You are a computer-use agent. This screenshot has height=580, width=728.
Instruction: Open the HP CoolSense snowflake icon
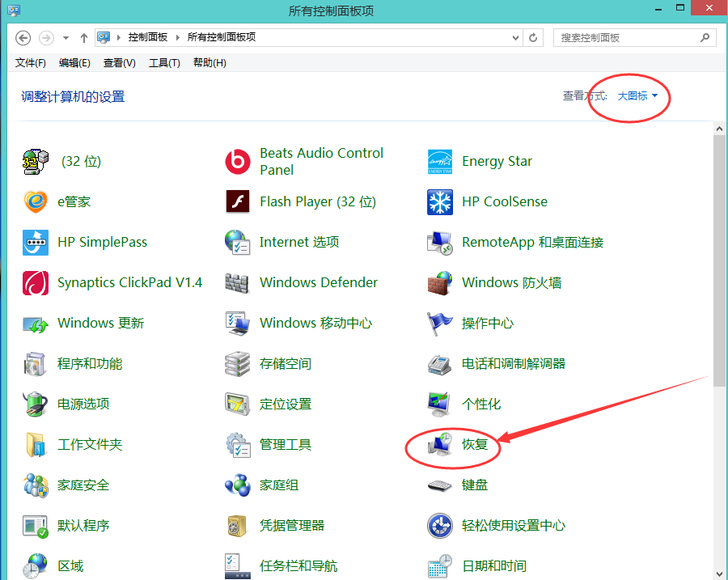click(x=440, y=202)
